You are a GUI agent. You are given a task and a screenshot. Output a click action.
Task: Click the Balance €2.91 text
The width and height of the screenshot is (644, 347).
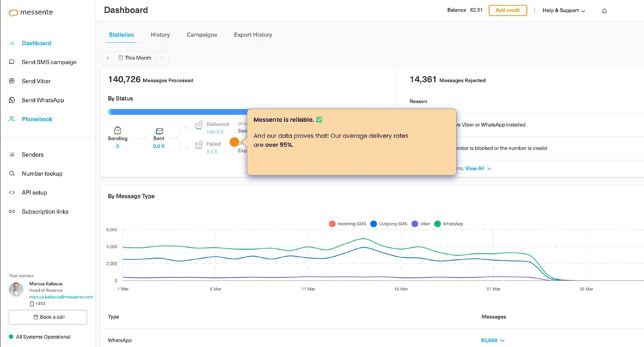(465, 10)
